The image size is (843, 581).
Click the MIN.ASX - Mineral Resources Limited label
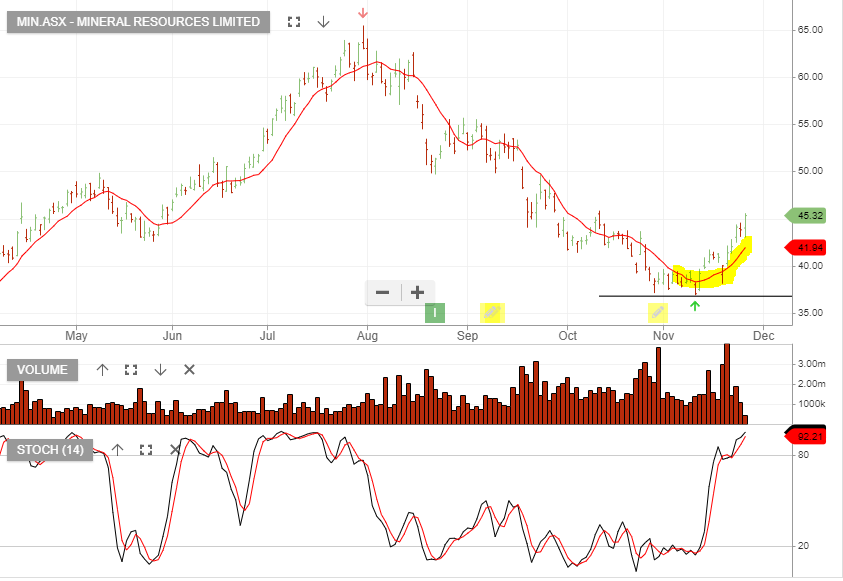[x=138, y=22]
